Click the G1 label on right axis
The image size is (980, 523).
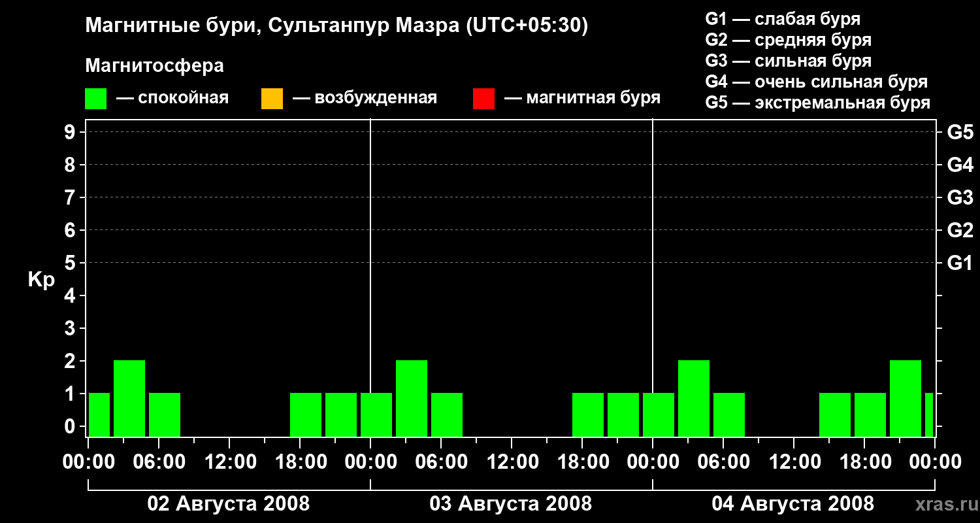tap(960, 263)
